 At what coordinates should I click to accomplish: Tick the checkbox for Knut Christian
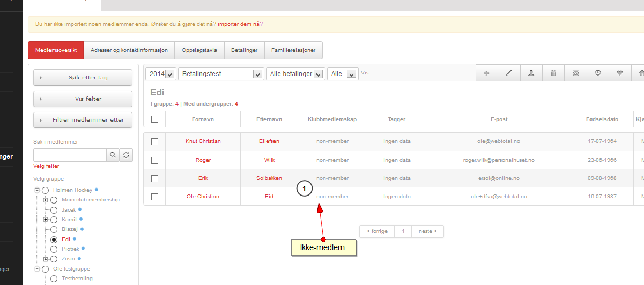tap(154, 141)
